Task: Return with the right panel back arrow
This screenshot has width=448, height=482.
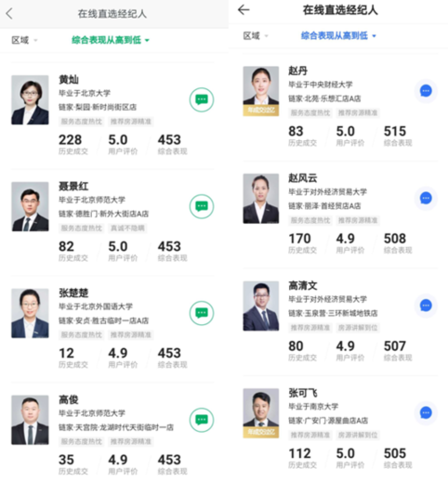Action: coord(244,10)
